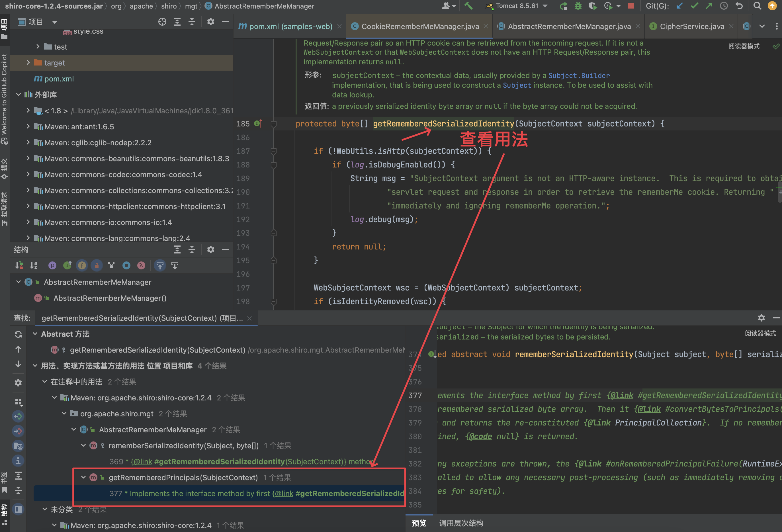
Task: Click Group By icon in Find panel
Action: 18,402
